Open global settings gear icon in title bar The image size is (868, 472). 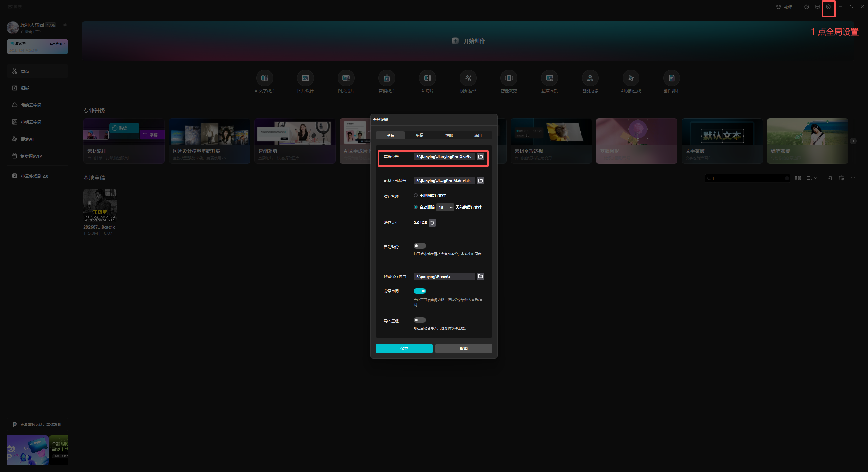click(828, 7)
